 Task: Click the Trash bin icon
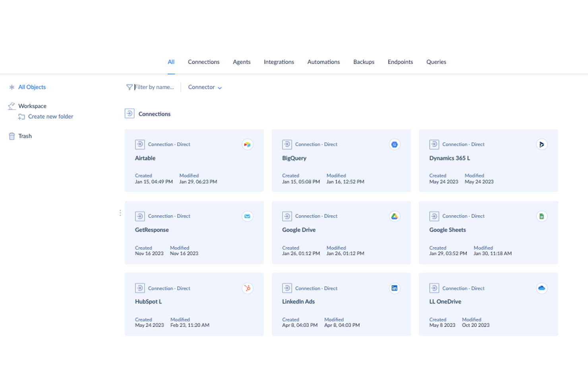(12, 136)
